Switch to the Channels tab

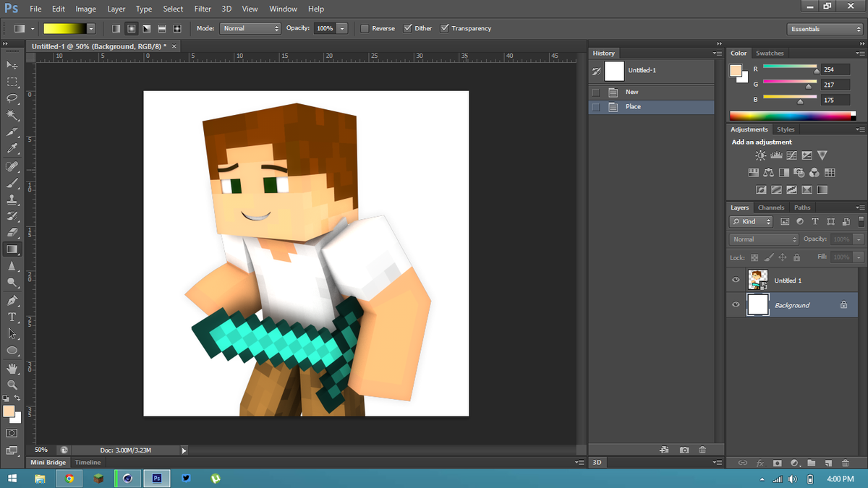770,207
